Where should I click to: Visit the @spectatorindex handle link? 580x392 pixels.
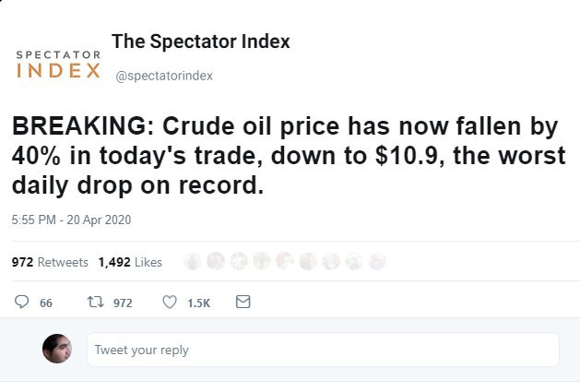(163, 76)
